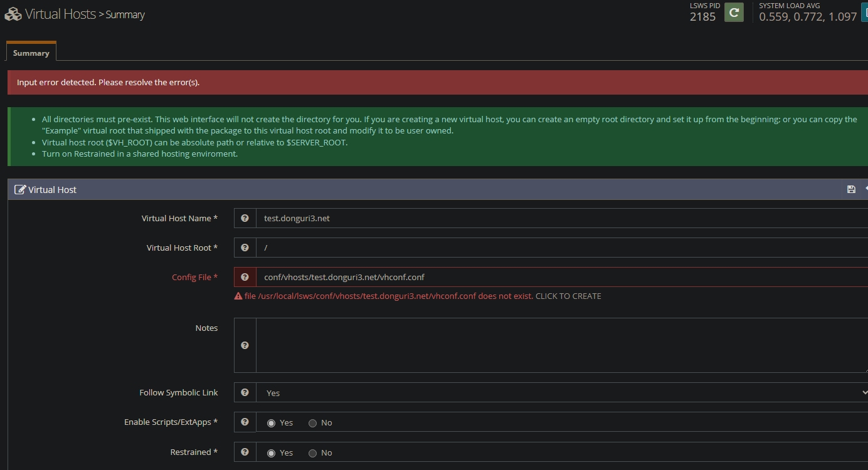
Task: Click the CLICK TO CREATE link
Action: click(568, 296)
